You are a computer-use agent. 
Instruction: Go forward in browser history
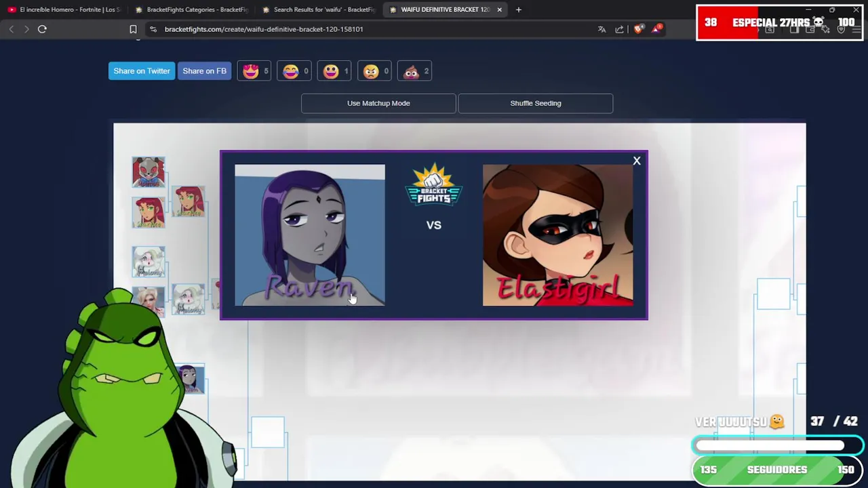pyautogui.click(x=26, y=29)
